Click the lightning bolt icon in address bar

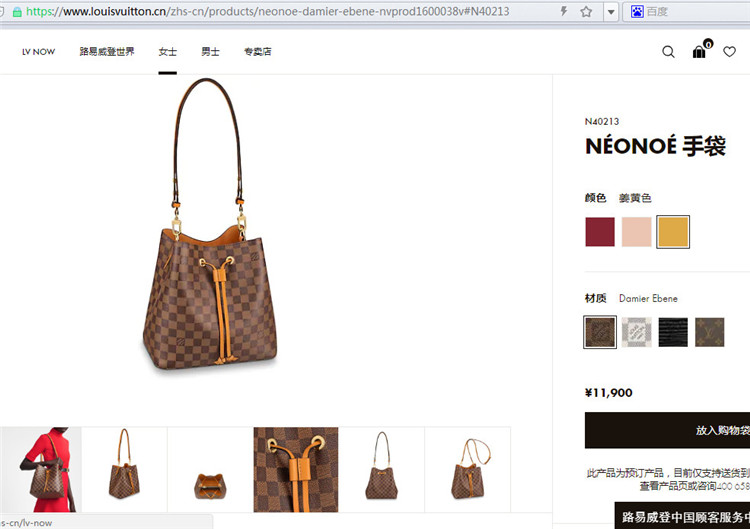tap(563, 11)
